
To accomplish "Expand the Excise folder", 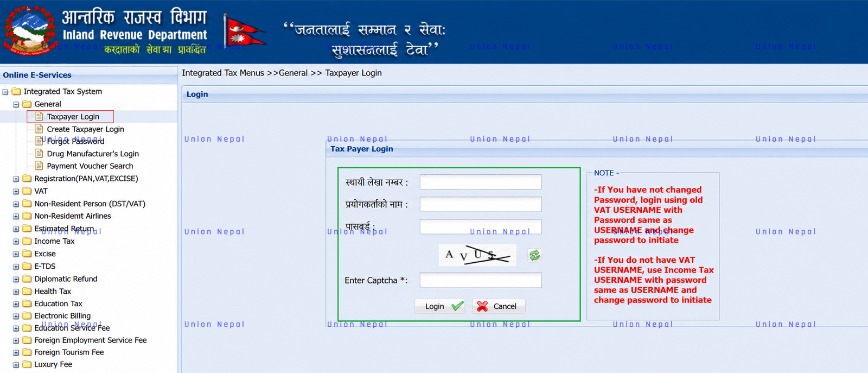I will [16, 254].
